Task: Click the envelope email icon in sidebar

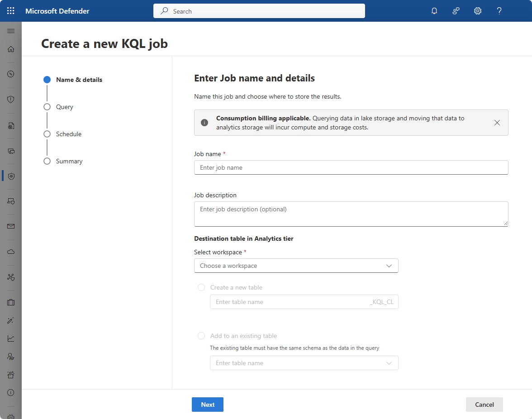Action: (11, 226)
